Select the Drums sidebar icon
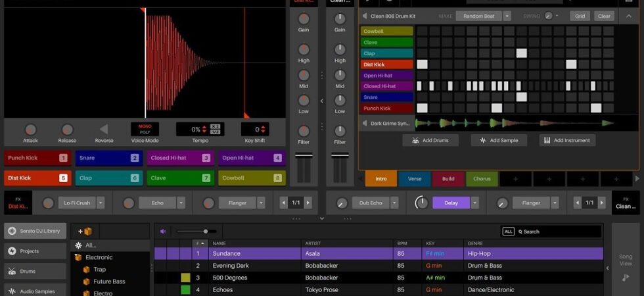This screenshot has width=644, height=296. (x=12, y=271)
